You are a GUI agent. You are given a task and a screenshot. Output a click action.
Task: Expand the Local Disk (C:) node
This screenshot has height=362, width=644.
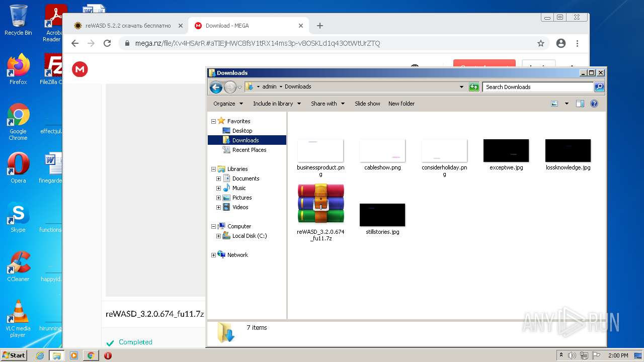tap(218, 236)
